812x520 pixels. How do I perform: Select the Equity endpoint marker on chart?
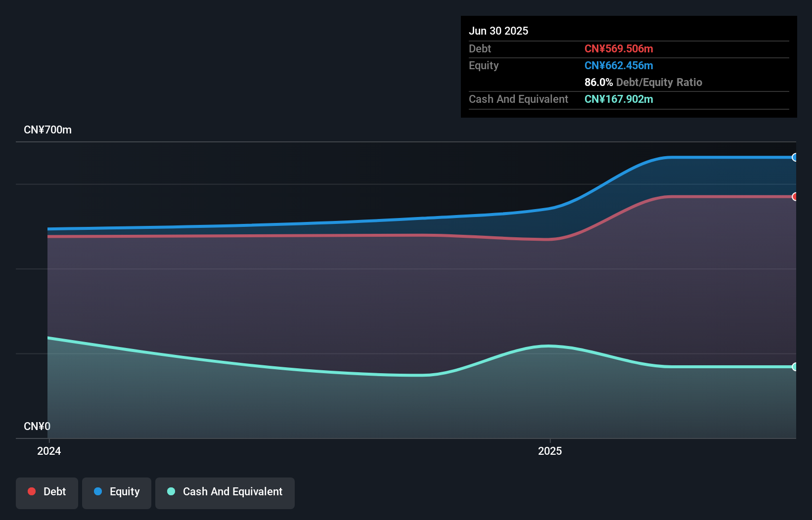pos(795,157)
